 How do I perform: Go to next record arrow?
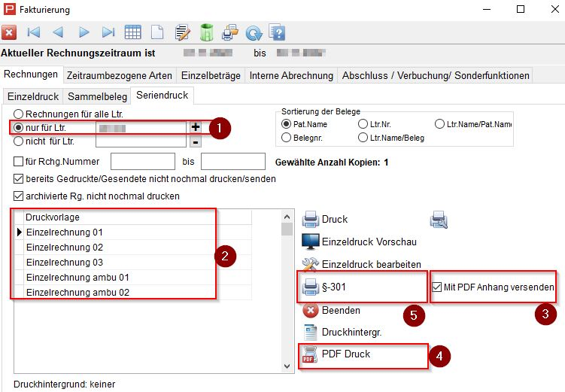coord(84,32)
